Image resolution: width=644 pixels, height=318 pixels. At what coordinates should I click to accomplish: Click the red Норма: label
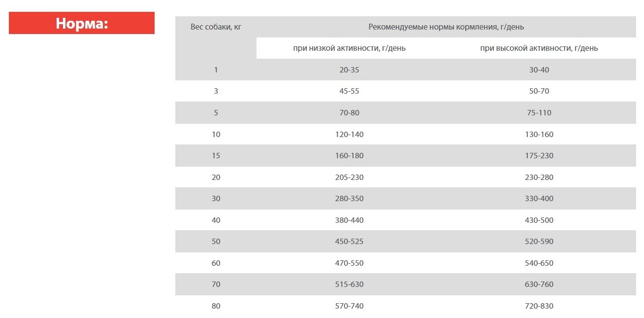pyautogui.click(x=82, y=23)
